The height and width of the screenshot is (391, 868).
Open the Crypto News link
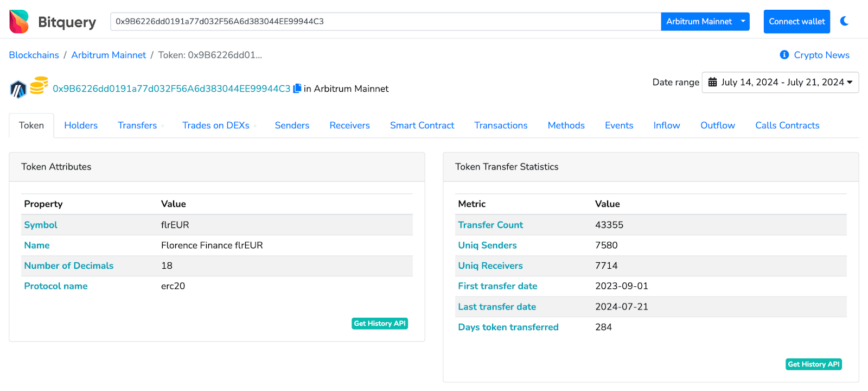[821, 55]
